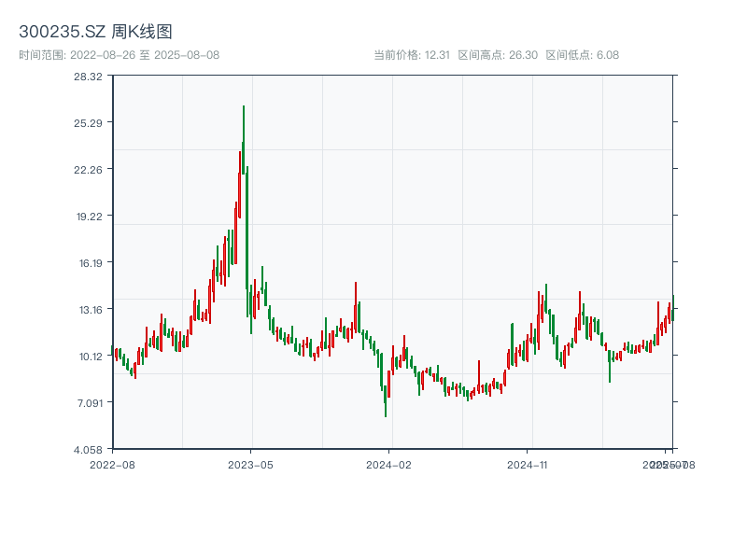Click the 2022-08 x-axis date label
Image resolution: width=747 pixels, height=560 pixels.
coord(112,464)
